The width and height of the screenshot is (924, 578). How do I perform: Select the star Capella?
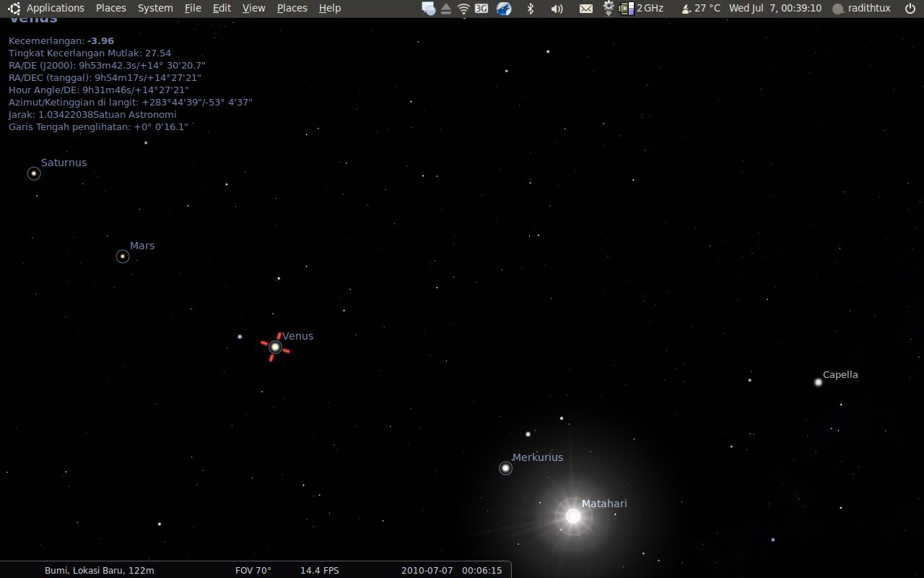pos(819,382)
